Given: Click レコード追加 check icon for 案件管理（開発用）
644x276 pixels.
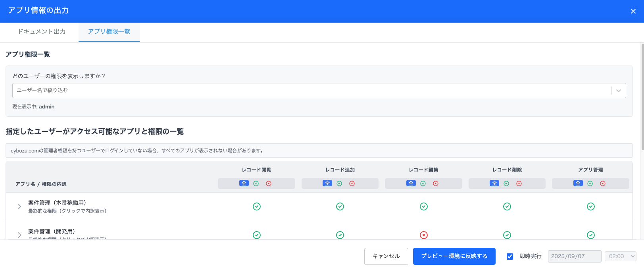Looking at the screenshot, I should click(340, 235).
